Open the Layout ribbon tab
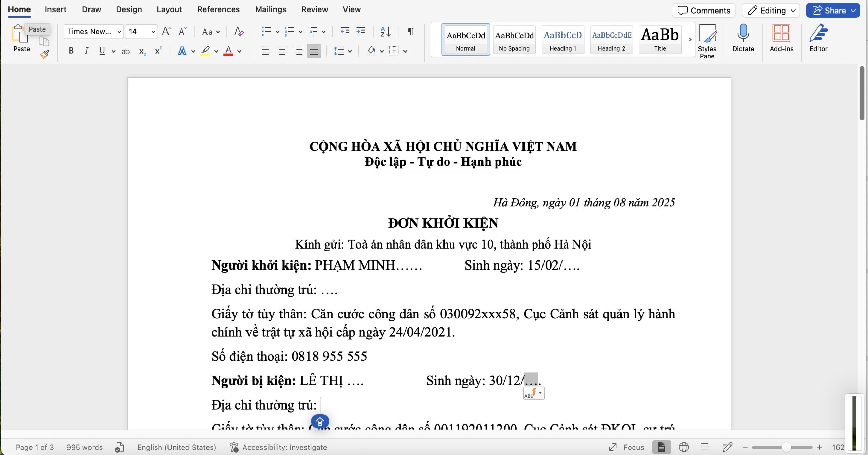 pos(169,9)
